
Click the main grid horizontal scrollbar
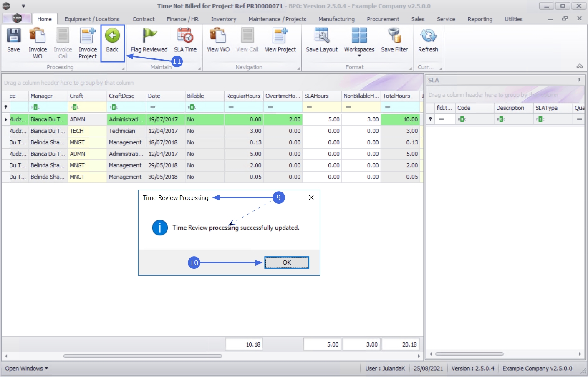pyautogui.click(x=142, y=356)
